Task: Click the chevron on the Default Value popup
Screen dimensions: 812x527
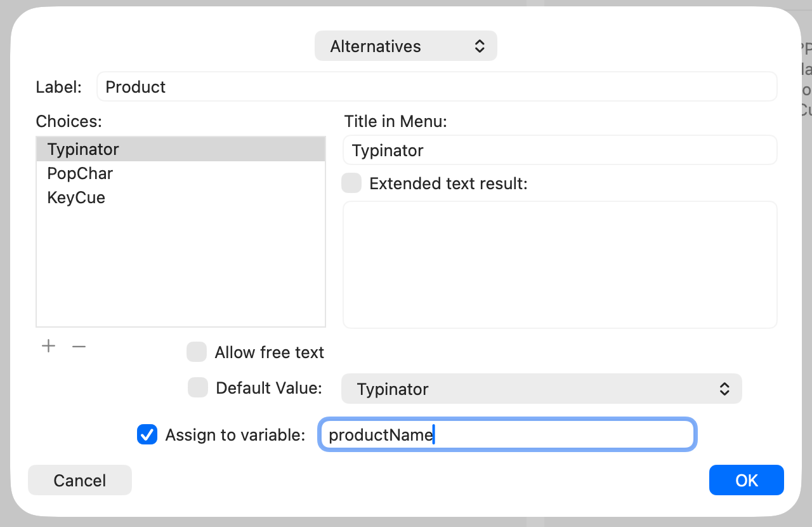Action: point(724,389)
